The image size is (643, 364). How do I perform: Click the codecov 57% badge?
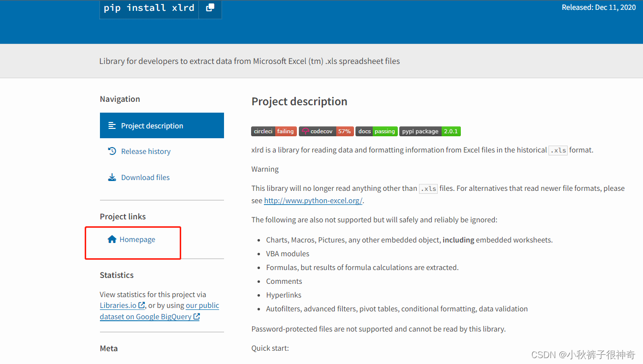326,131
